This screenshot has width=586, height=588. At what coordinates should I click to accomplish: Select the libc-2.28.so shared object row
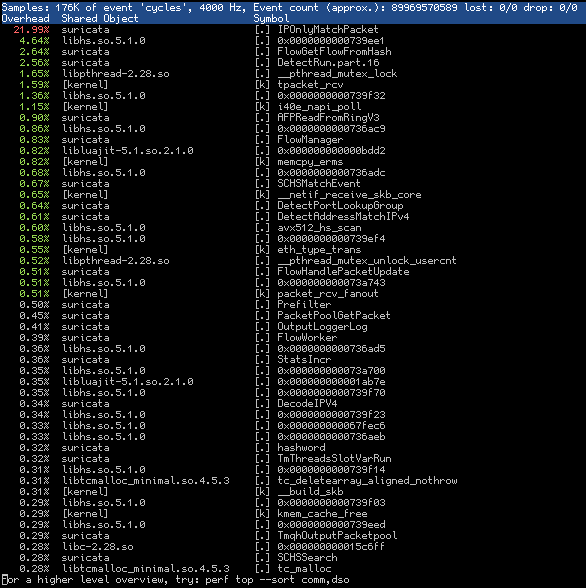tap(293, 546)
